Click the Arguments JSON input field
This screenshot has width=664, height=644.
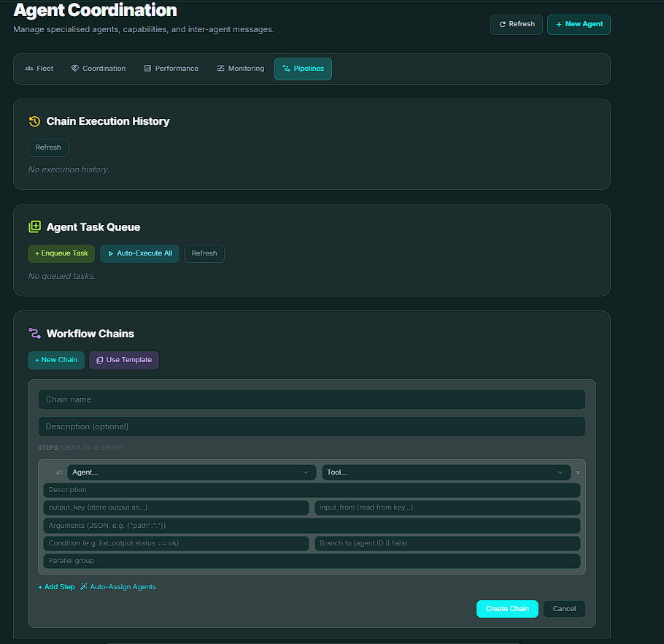312,526
